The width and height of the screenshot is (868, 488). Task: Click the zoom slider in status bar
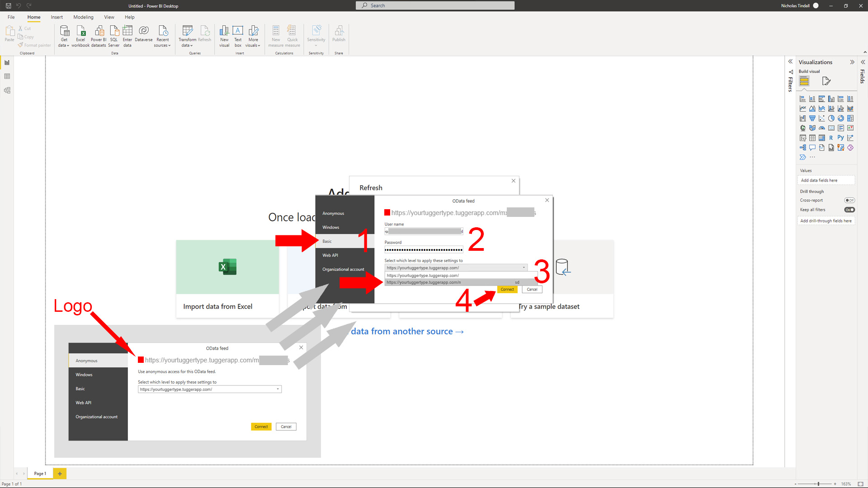818,484
